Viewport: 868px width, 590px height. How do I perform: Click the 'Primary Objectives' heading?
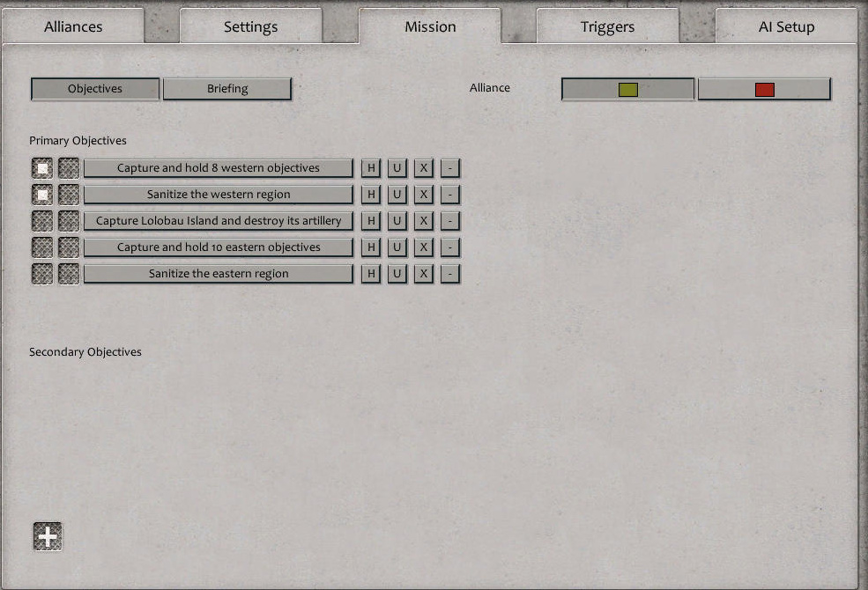tap(78, 141)
